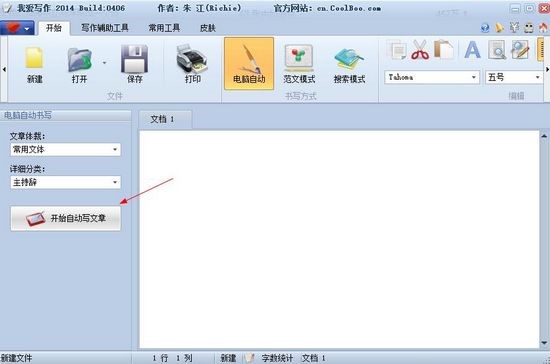Click the 开始自动写文章 button
The height and width of the screenshot is (364, 550).
click(x=66, y=218)
